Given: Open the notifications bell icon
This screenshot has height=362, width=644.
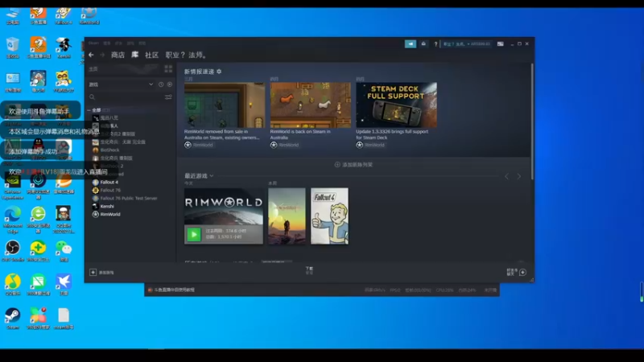Looking at the screenshot, I should click(x=423, y=44).
